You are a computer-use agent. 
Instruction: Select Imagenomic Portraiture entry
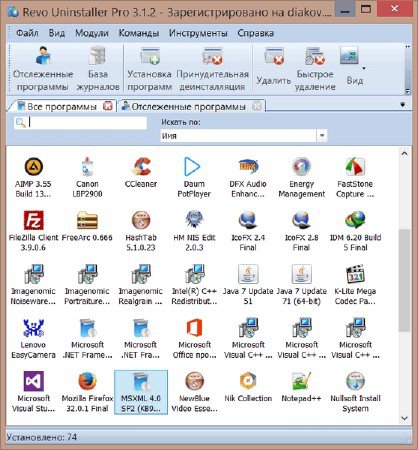coord(87,285)
